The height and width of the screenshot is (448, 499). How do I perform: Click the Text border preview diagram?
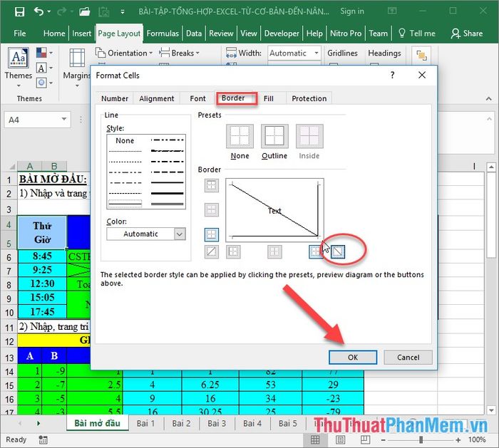coord(274,210)
